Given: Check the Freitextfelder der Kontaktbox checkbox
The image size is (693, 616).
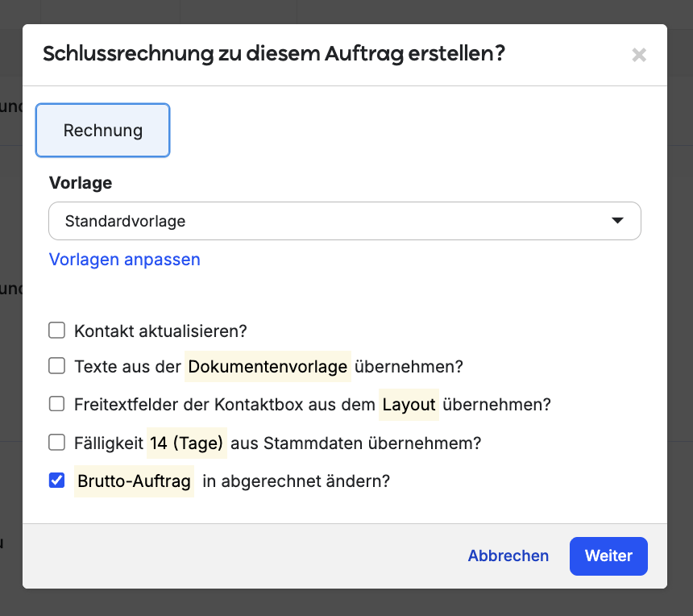Looking at the screenshot, I should 57,404.
